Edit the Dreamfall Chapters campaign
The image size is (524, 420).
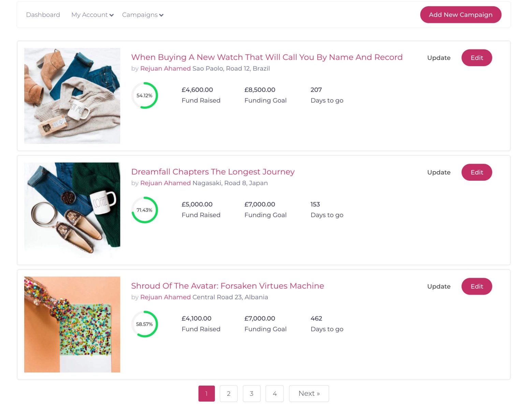pyautogui.click(x=476, y=172)
